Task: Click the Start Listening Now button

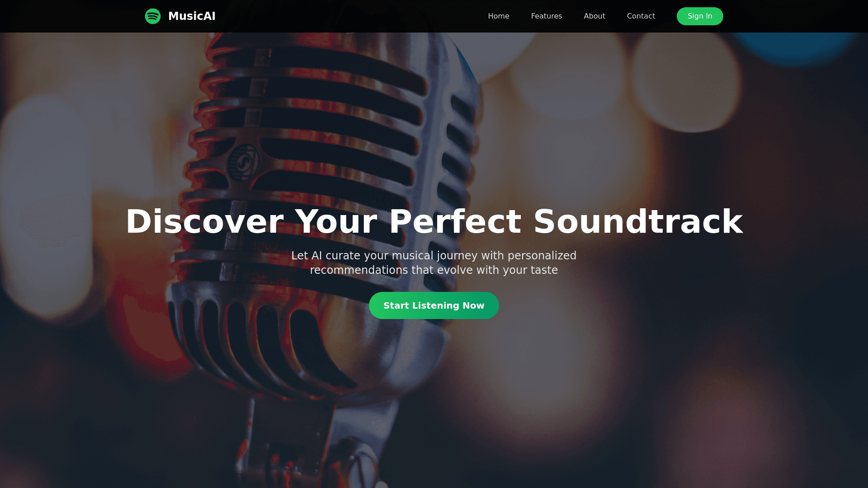Action: [x=434, y=305]
